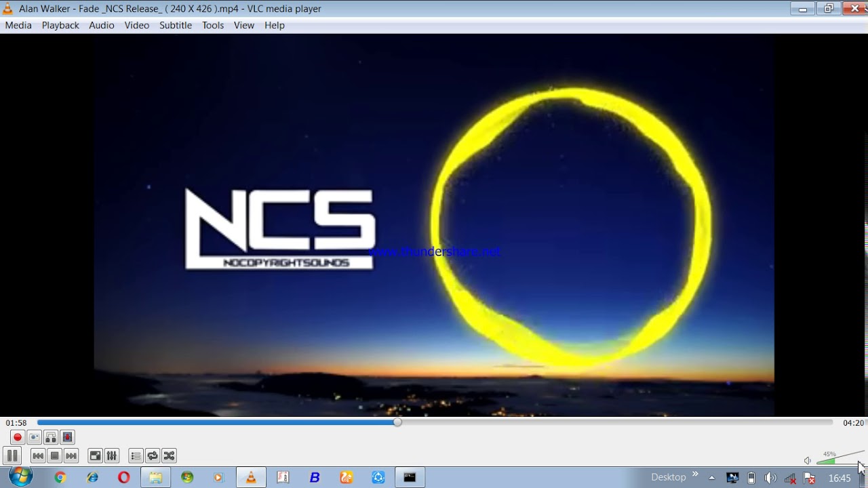Skip to previous media track
This screenshot has height=488, width=868.
[x=38, y=456]
